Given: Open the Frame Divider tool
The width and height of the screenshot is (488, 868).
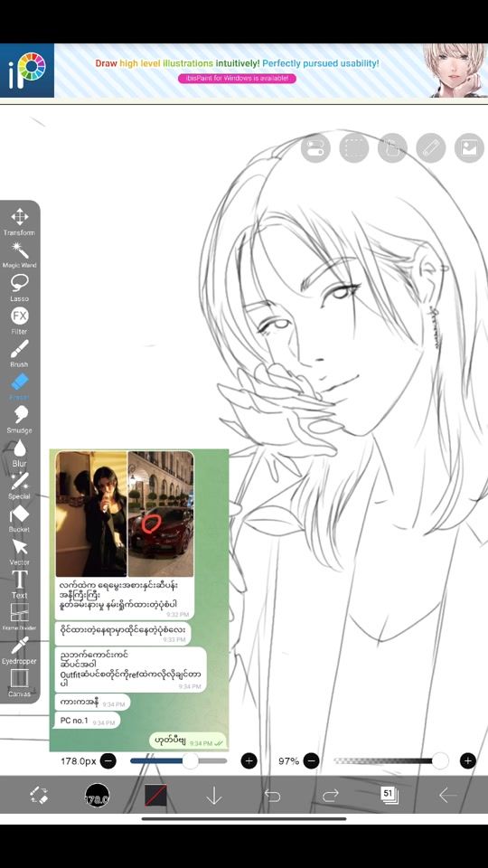Looking at the screenshot, I should point(19,618).
